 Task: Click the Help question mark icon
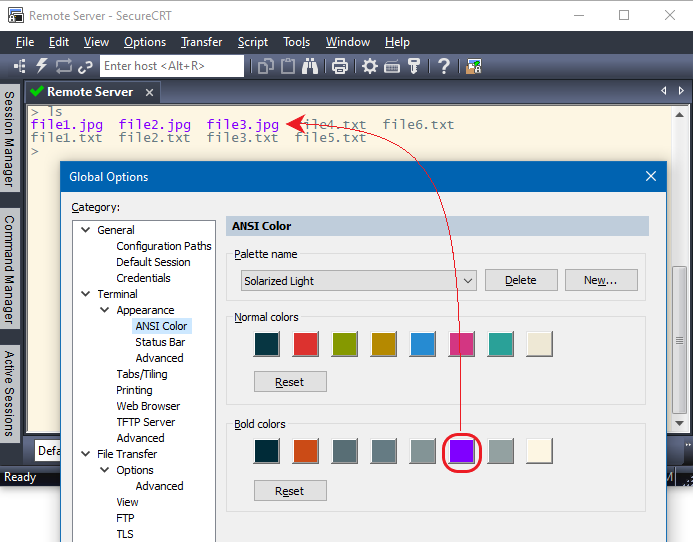pos(444,66)
